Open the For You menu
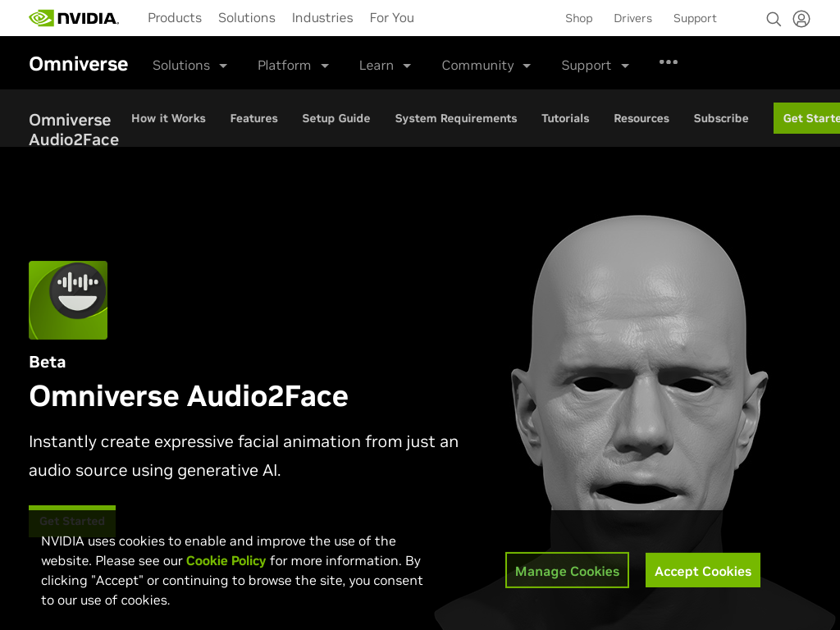 tap(391, 18)
